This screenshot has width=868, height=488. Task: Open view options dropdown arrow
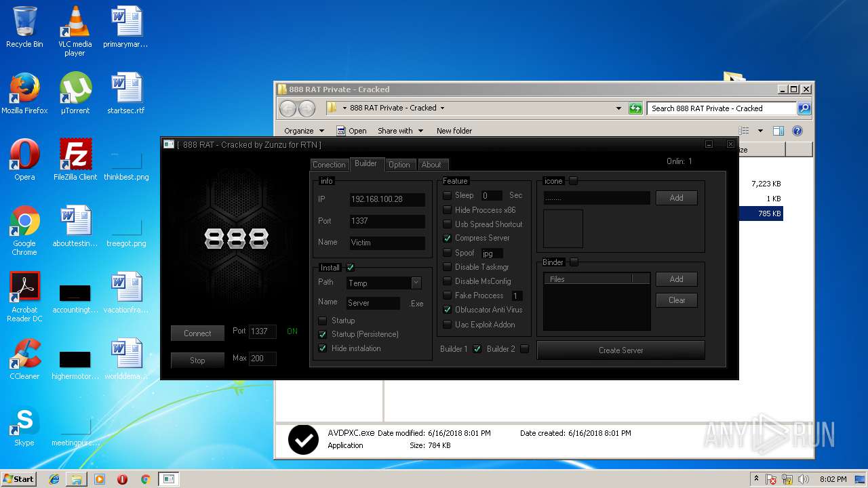click(x=760, y=131)
